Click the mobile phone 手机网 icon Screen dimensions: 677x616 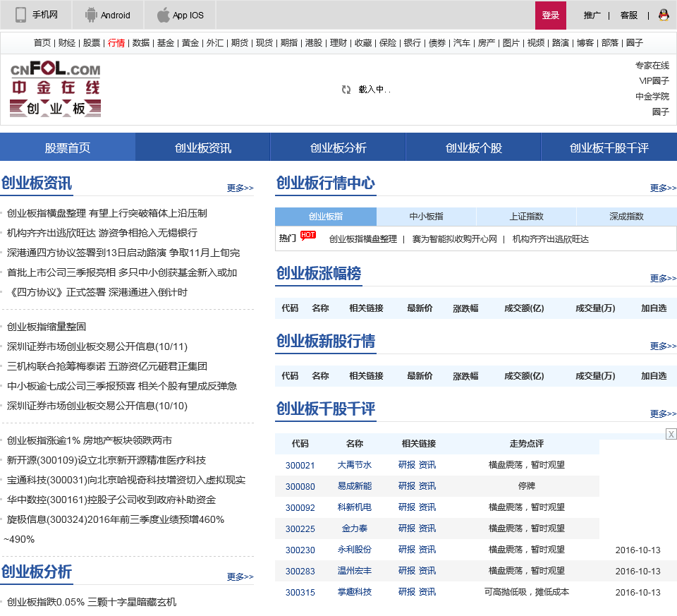21,15
